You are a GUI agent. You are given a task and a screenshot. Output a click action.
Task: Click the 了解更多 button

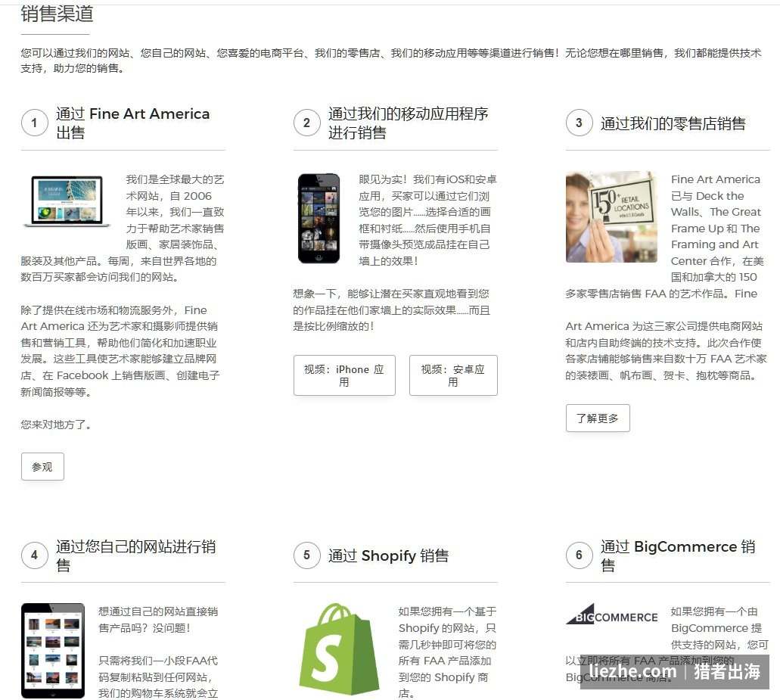click(598, 418)
